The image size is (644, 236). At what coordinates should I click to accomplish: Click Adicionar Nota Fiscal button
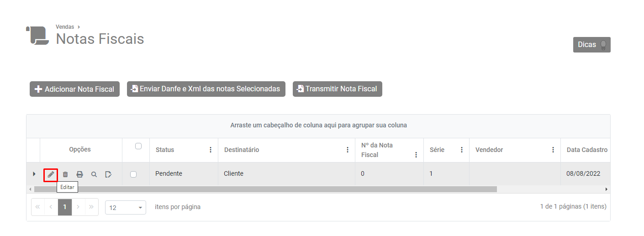[x=74, y=89]
